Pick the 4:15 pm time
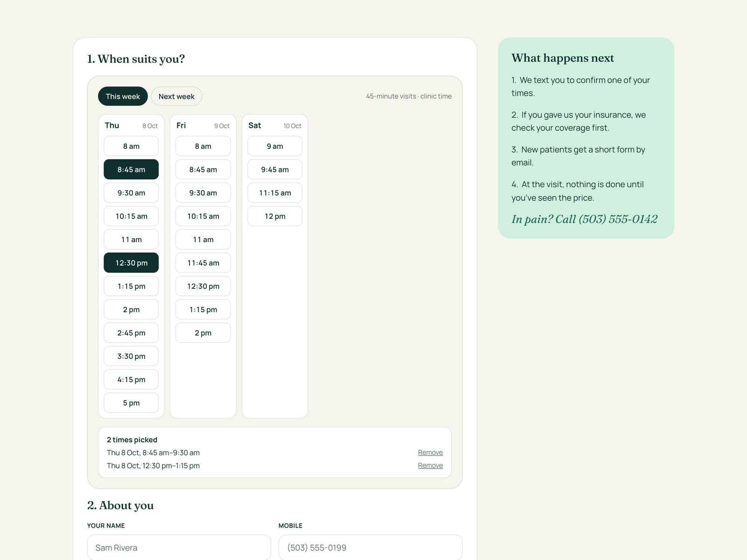 coord(131,379)
